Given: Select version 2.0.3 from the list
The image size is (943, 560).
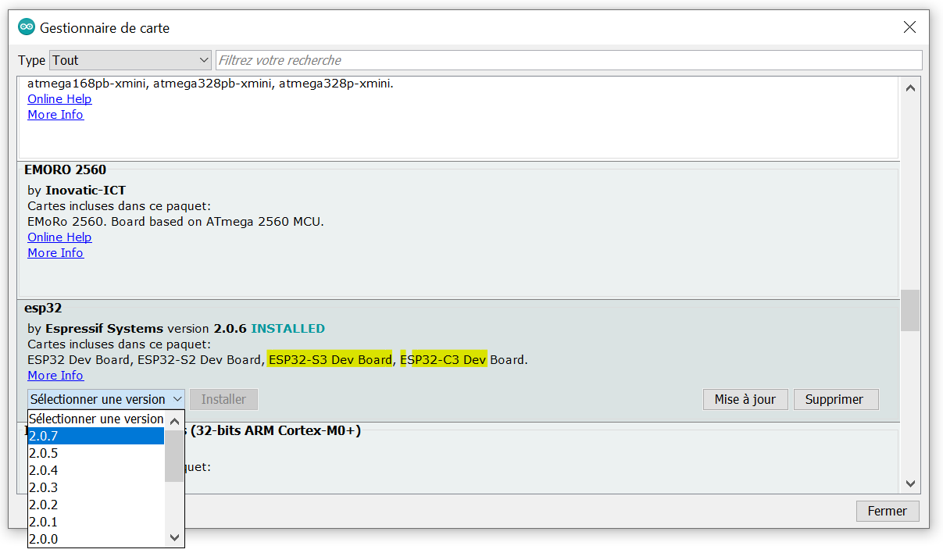Looking at the screenshot, I should 96,487.
